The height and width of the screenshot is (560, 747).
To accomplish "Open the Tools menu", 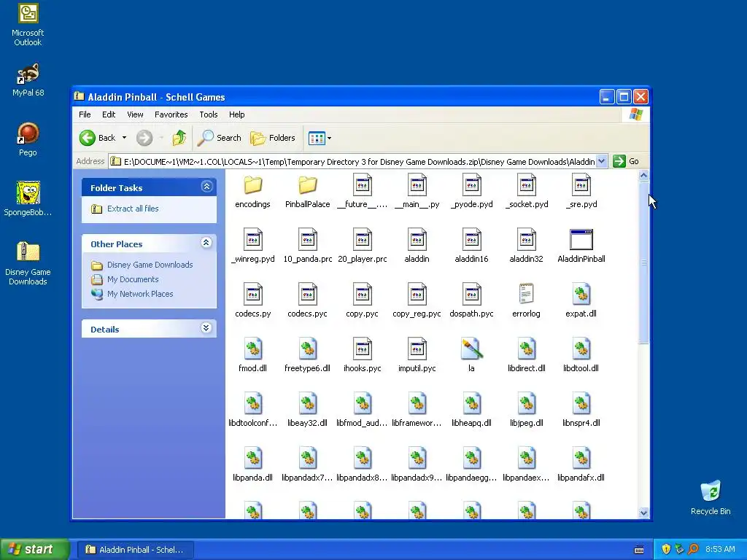I will pyautogui.click(x=209, y=114).
